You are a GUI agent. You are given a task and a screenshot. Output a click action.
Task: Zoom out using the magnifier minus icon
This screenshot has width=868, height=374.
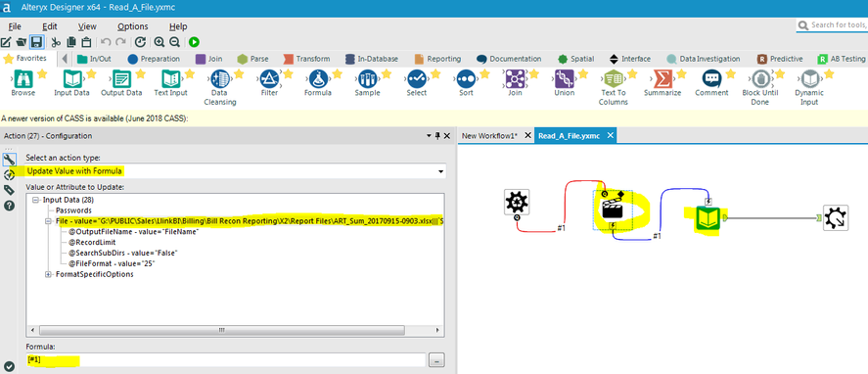(174, 42)
